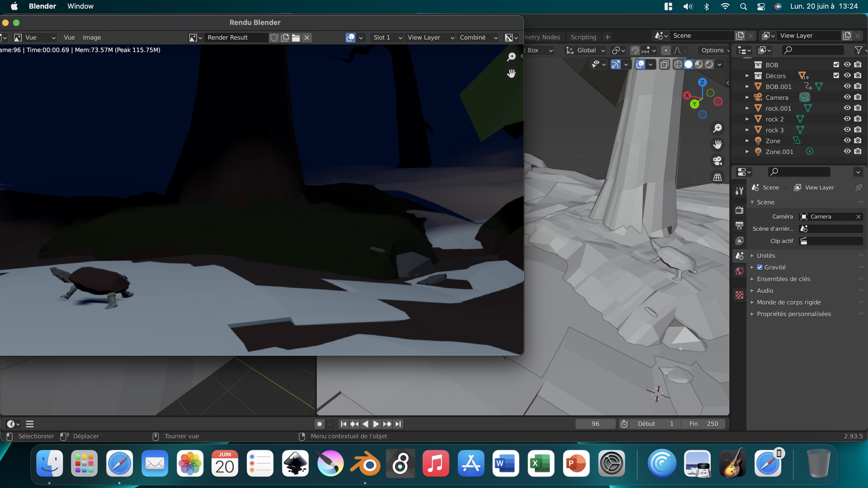Screen dimensions: 868x488
Task: Open the Tool properties tab icon
Action: point(740,191)
